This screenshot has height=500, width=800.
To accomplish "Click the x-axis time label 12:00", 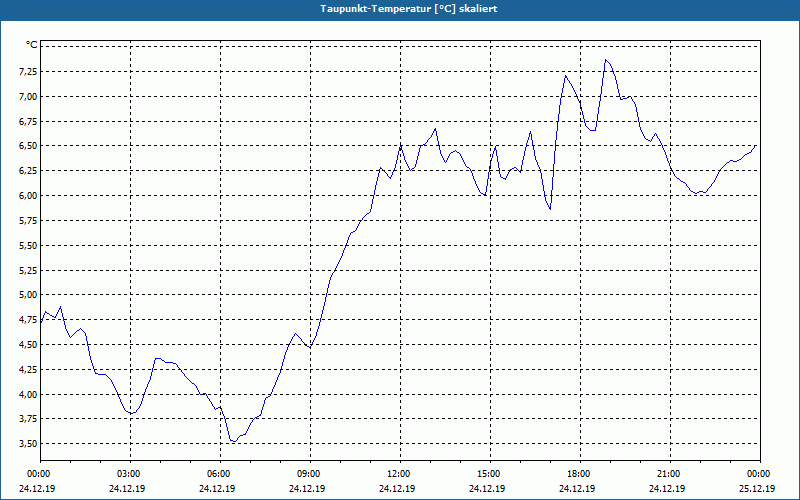I will [400, 474].
